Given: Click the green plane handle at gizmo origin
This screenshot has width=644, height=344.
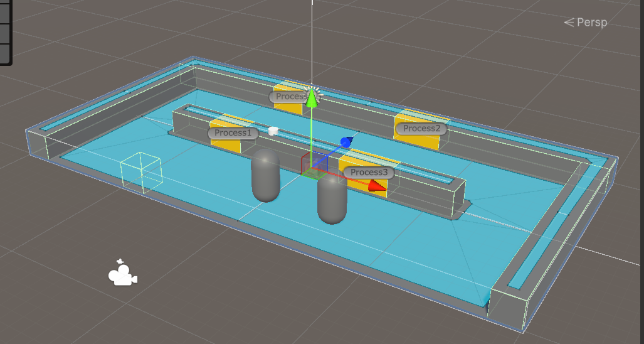Looking at the screenshot, I should click(x=309, y=173).
